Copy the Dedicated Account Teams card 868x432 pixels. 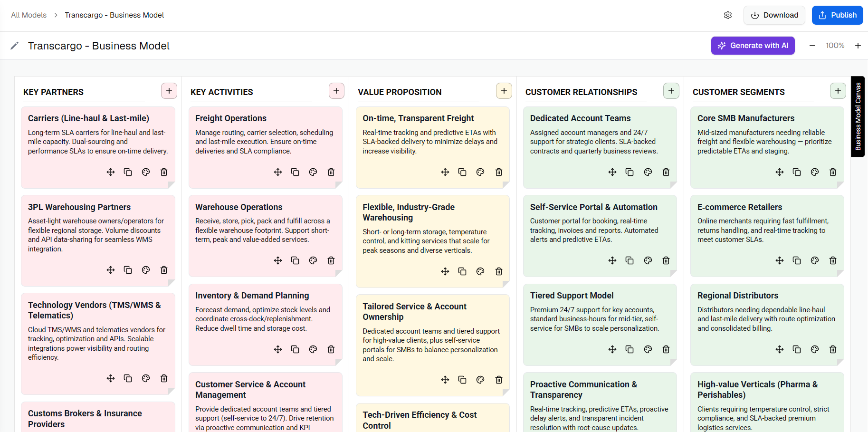pyautogui.click(x=630, y=172)
